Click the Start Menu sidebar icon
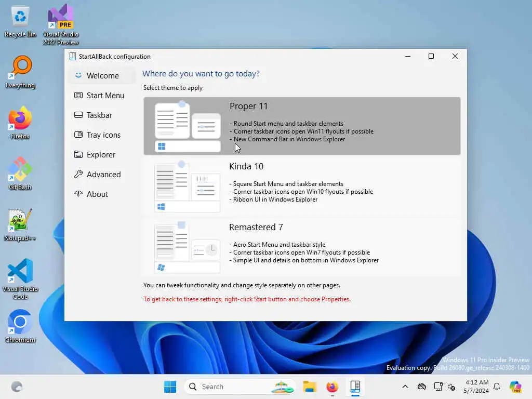This screenshot has height=399, width=532. point(78,96)
